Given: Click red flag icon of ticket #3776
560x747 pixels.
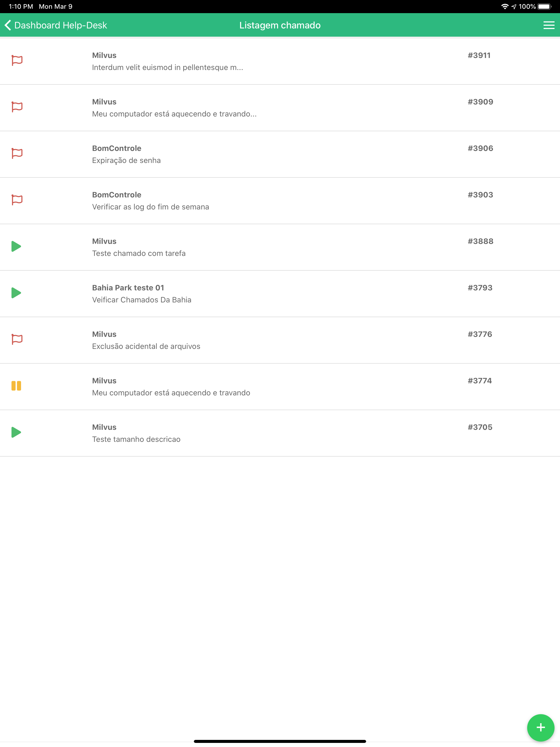Looking at the screenshot, I should click(17, 339).
